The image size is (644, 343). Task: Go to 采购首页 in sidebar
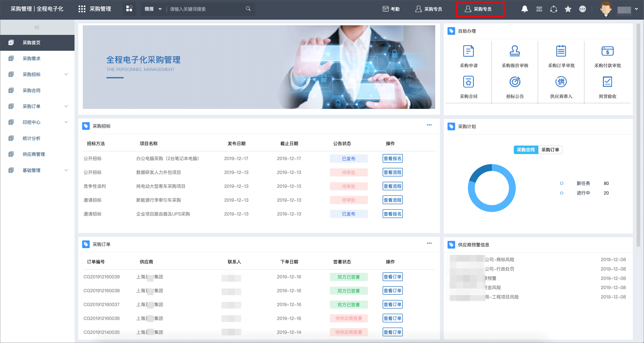click(37, 43)
